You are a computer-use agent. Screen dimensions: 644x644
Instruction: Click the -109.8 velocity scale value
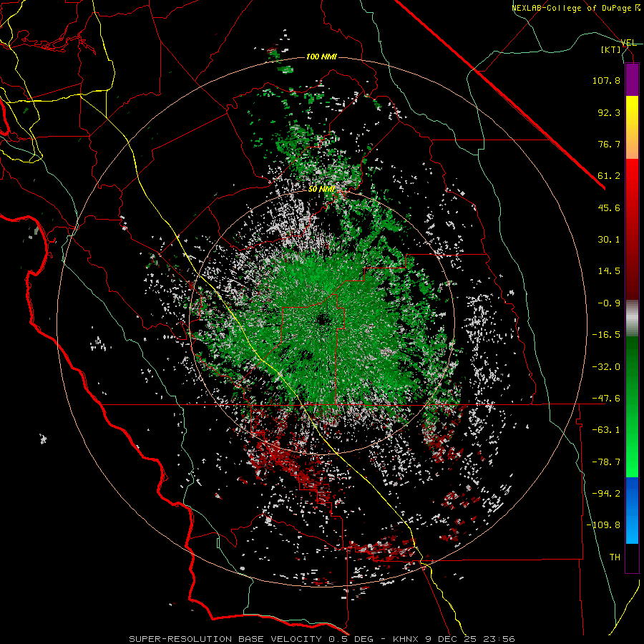coord(603,525)
